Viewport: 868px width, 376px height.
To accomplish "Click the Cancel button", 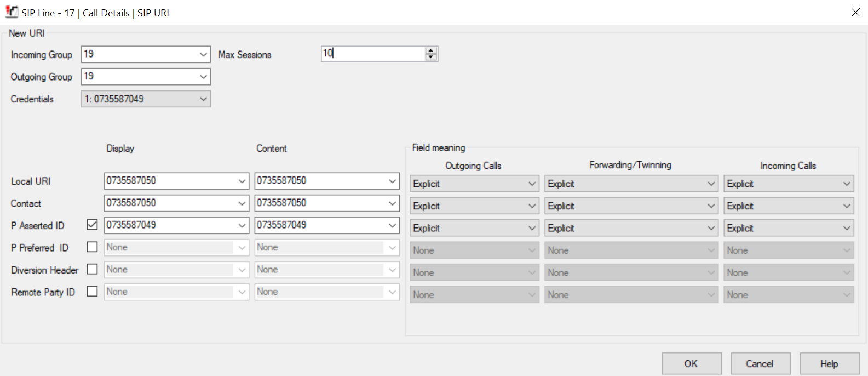I will click(x=761, y=363).
